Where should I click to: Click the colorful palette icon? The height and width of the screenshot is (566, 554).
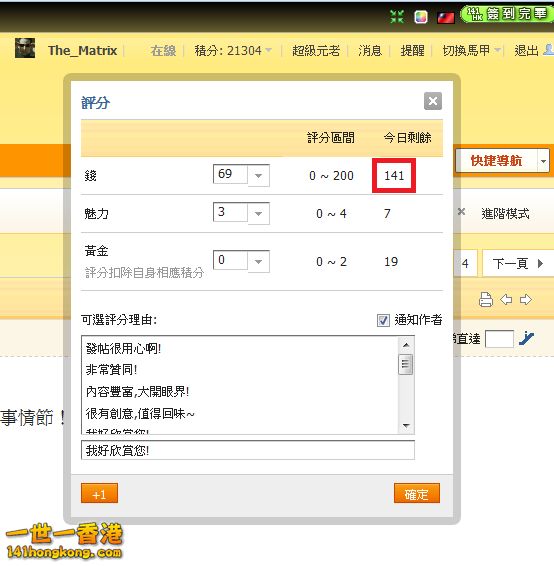(x=420, y=17)
